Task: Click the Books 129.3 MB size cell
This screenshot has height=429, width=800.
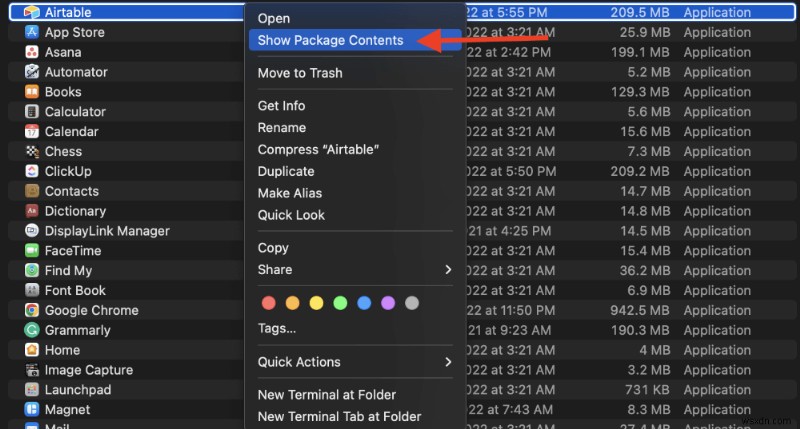Action: click(x=640, y=92)
